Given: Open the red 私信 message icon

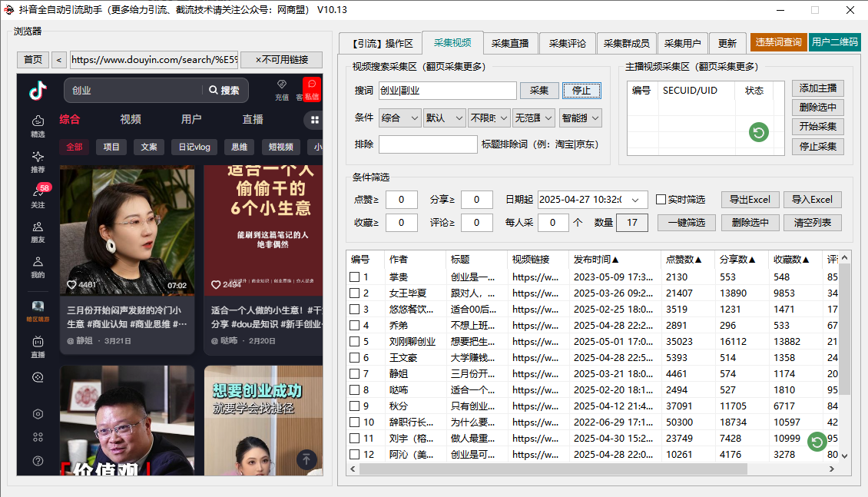Looking at the screenshot, I should tap(312, 89).
